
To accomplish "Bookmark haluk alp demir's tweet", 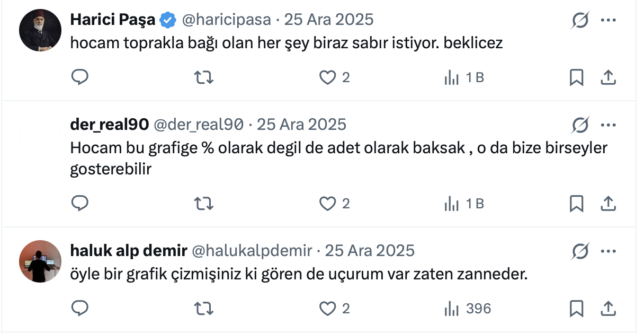I will [576, 308].
